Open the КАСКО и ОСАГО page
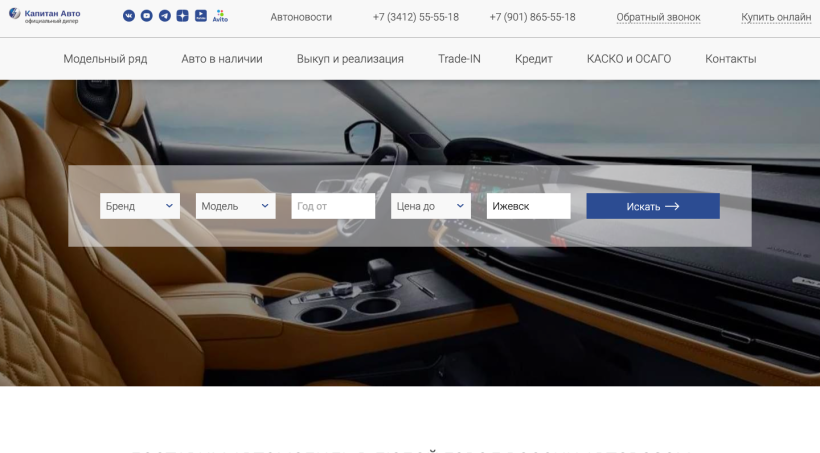 coord(629,59)
